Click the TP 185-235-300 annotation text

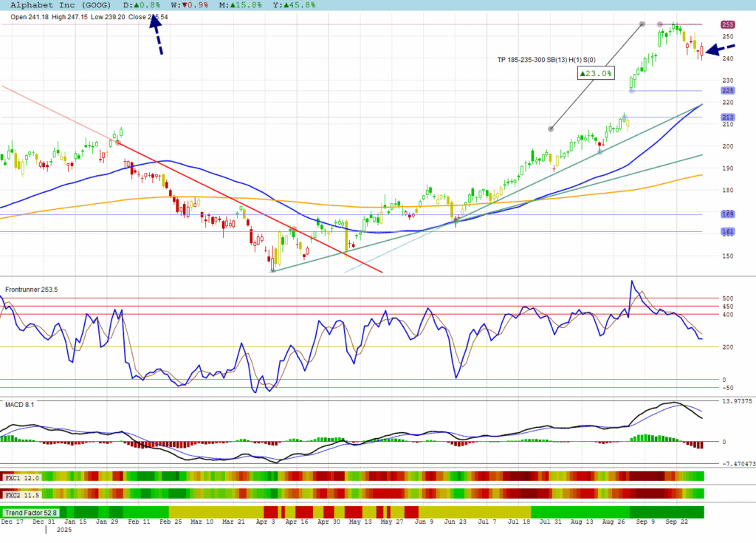546,60
